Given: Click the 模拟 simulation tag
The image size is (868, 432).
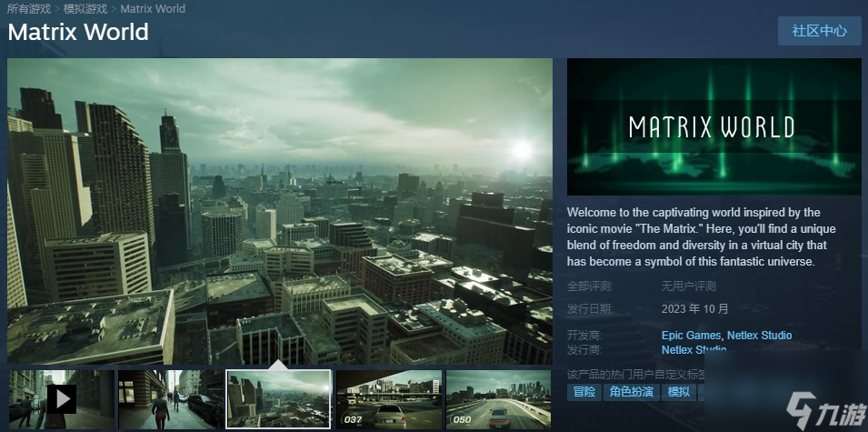Looking at the screenshot, I should coord(679,392).
